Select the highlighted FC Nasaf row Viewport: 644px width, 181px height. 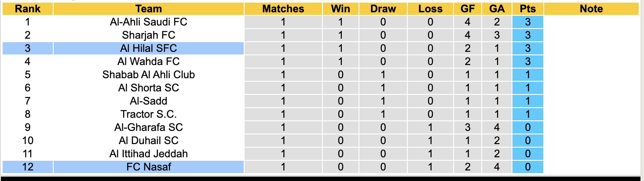click(x=149, y=167)
